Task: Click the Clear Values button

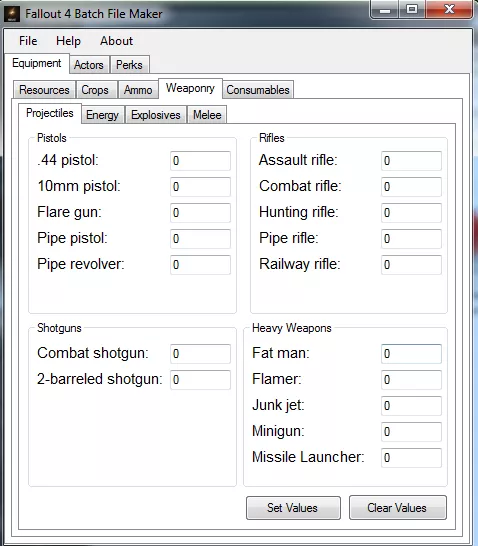Action: [398, 508]
